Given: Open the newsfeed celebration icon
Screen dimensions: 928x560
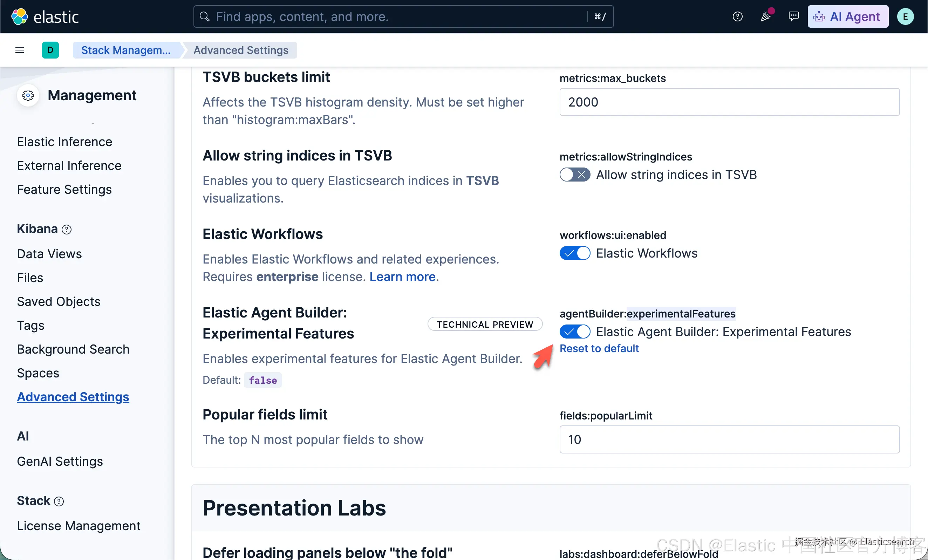Looking at the screenshot, I should 765,16.
